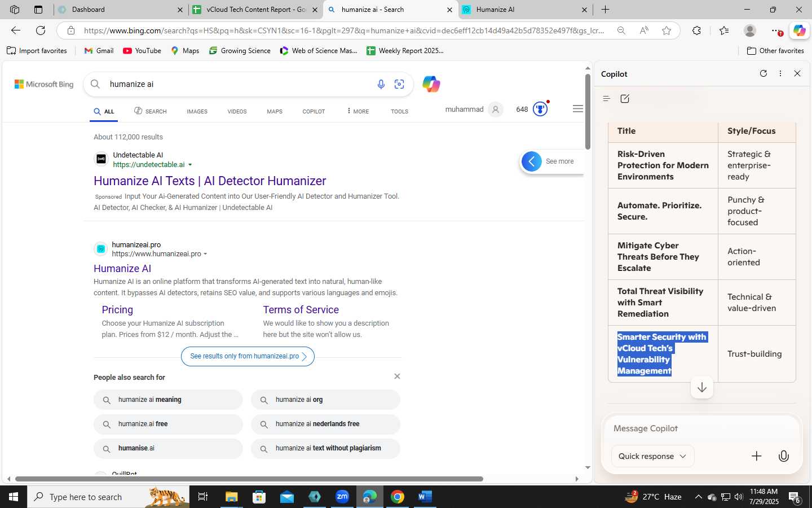Open the MORE menu in Bing tabs
This screenshot has height=508, width=812.
tap(358, 111)
